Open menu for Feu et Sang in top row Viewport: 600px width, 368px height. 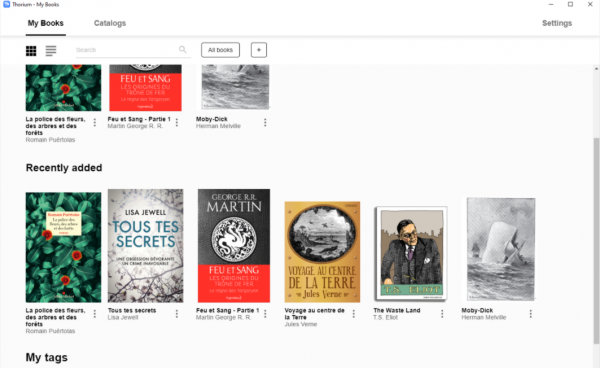pos(176,122)
